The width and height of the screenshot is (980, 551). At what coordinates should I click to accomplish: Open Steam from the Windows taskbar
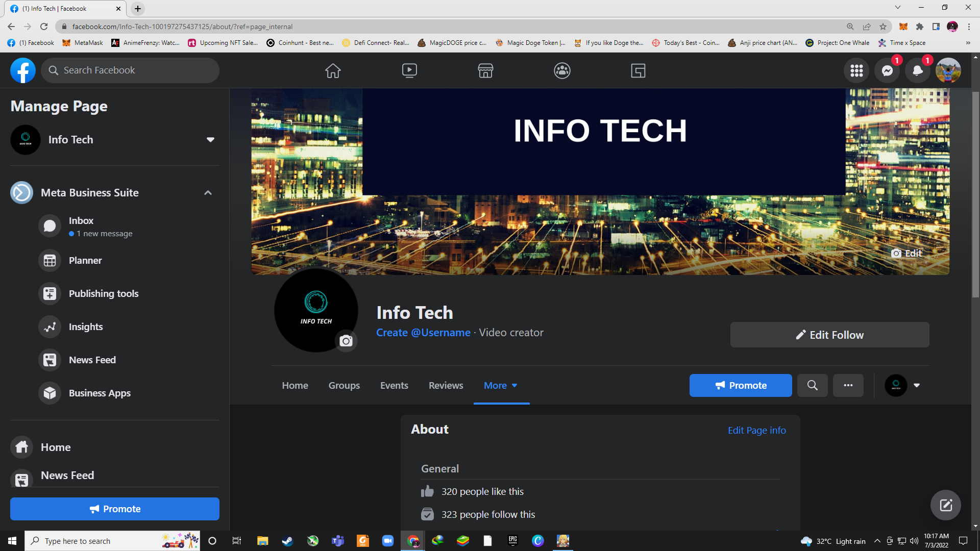[287, 541]
